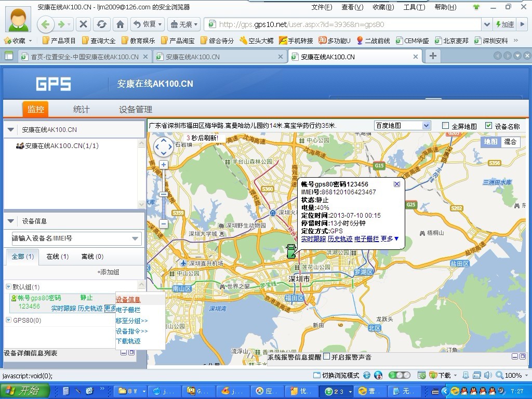Expand the GPS80(0) group
This screenshot has width=532, height=399.
8,320
